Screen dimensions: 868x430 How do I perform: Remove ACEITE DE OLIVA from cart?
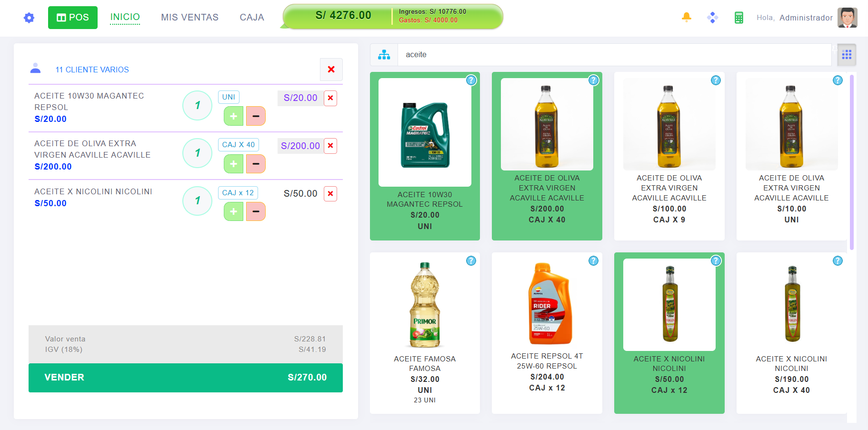[330, 146]
